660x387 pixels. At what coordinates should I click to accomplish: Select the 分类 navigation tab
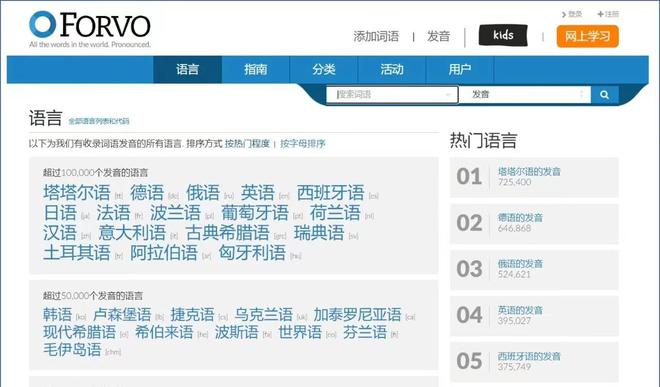(x=324, y=69)
